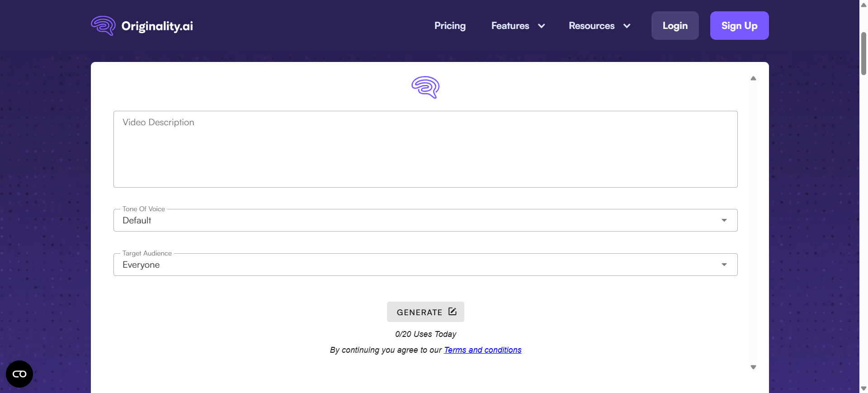Image resolution: width=868 pixels, height=393 pixels.
Task: Click the pencil icon on the Generate button
Action: point(453,312)
